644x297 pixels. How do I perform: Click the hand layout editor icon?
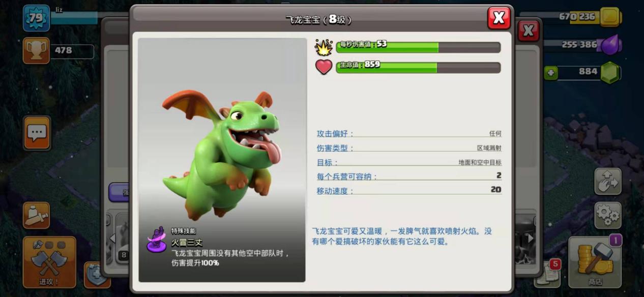pyautogui.click(x=607, y=182)
